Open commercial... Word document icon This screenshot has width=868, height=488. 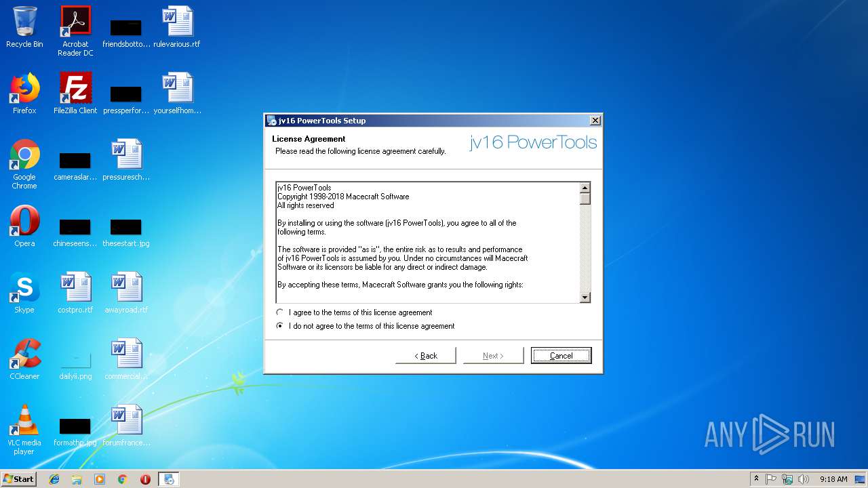click(x=126, y=360)
